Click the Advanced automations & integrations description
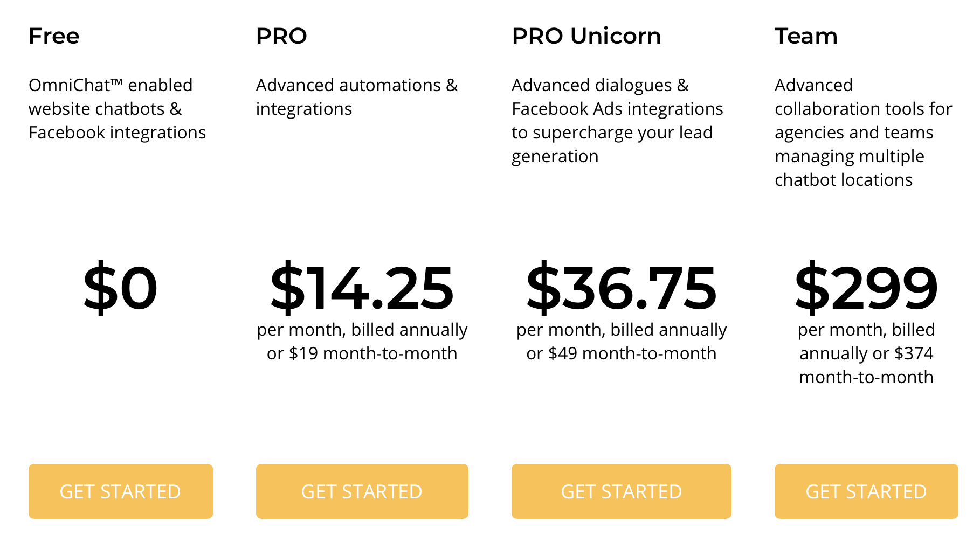 point(357,96)
